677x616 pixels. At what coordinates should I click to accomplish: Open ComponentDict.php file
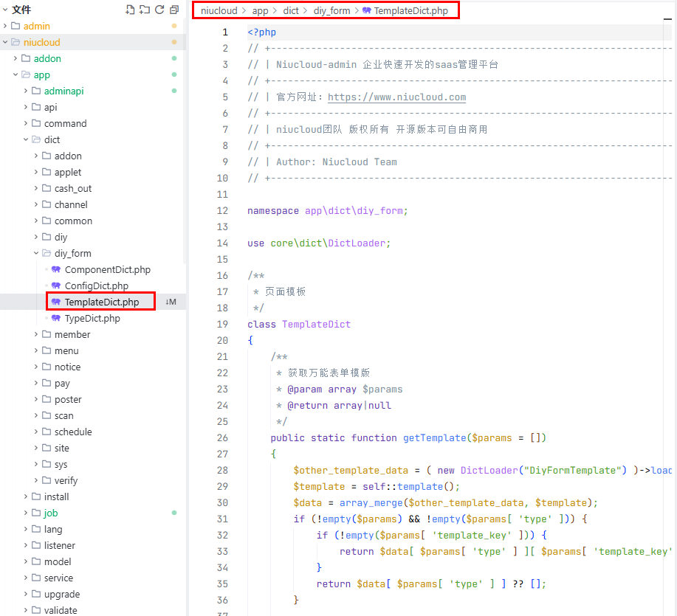[x=107, y=269]
